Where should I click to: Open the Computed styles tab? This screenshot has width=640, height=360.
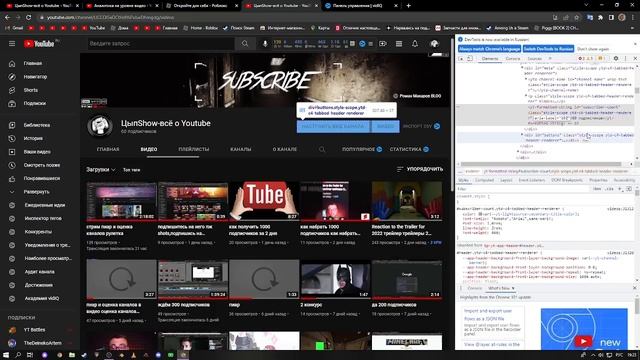coord(484,180)
